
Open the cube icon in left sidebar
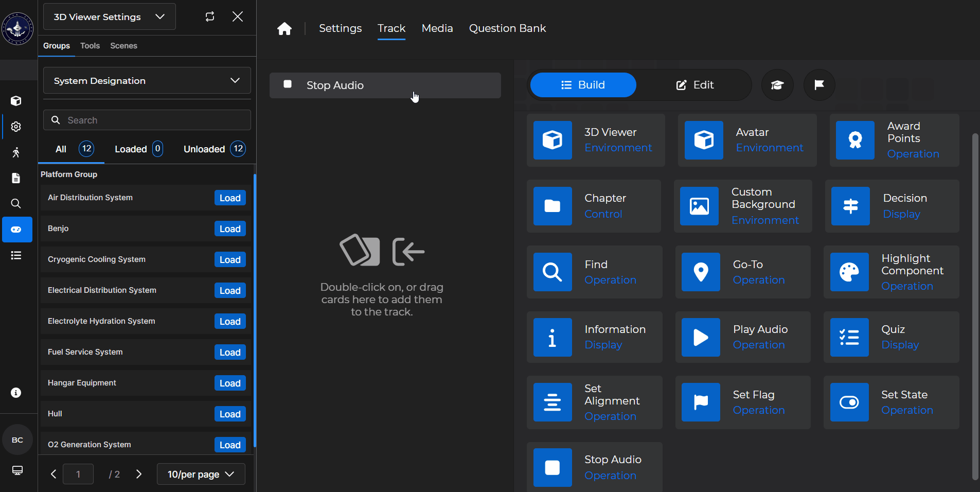point(16,101)
